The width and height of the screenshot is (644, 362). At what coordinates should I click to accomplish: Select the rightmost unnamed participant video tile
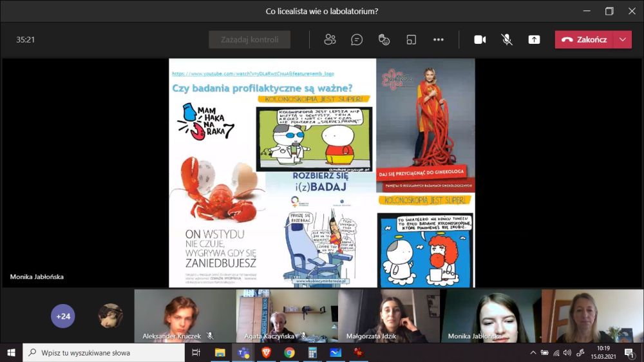(592, 316)
